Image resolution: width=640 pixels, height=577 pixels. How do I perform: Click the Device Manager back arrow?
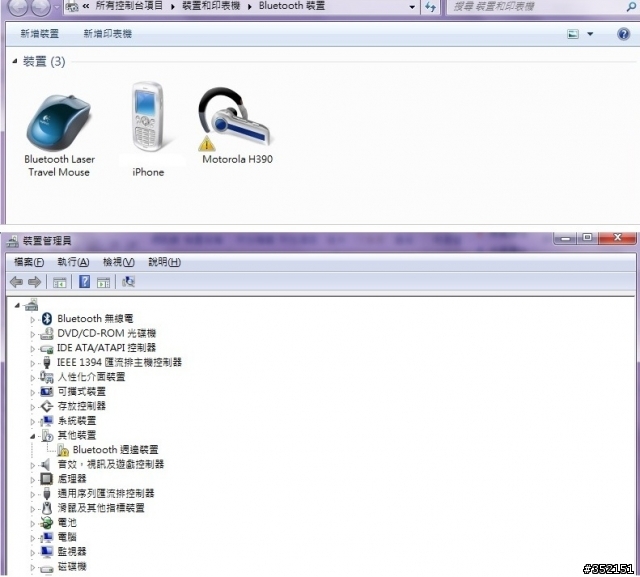[x=16, y=282]
